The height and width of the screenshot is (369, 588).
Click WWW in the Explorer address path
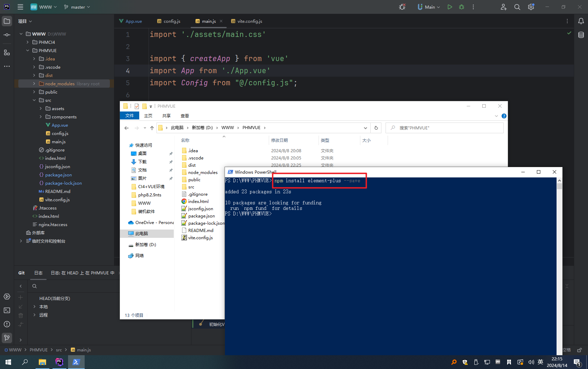[x=228, y=128]
